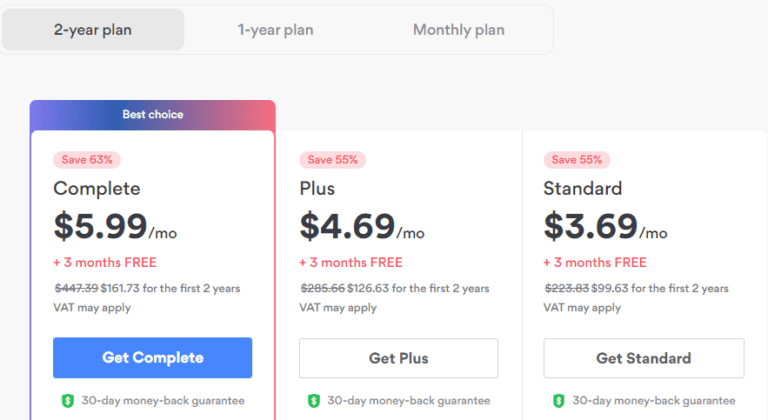This screenshot has width=768, height=420.
Task: Click the Get Complete button
Action: (x=152, y=358)
